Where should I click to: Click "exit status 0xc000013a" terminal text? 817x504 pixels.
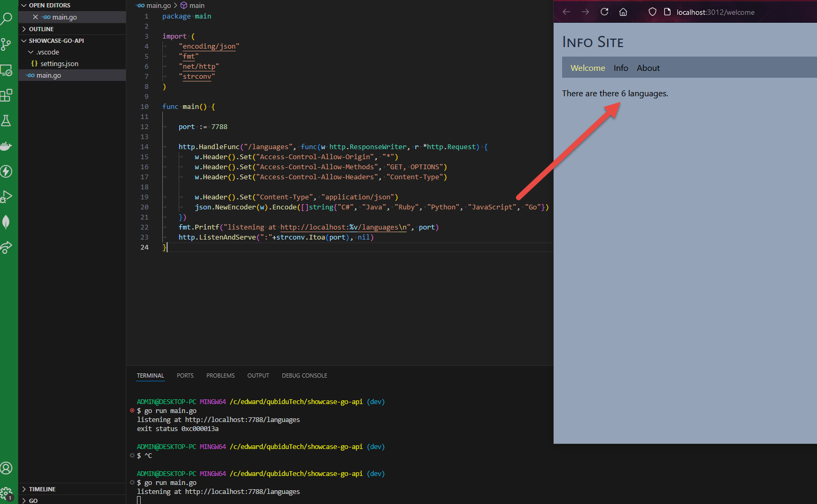(178, 429)
